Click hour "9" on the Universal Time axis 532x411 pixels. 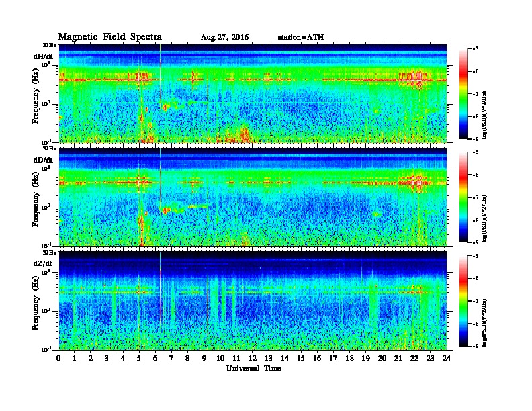[204, 358]
